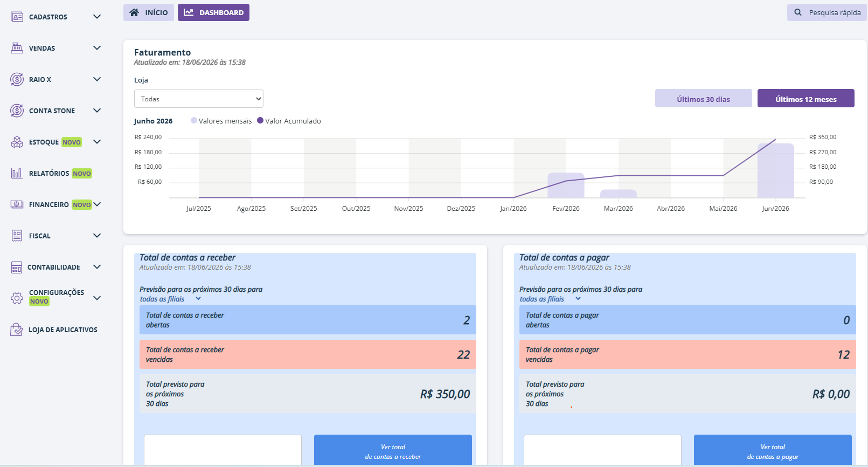Expand the Vendas menu chevron
The image size is (868, 467).
[97, 48]
